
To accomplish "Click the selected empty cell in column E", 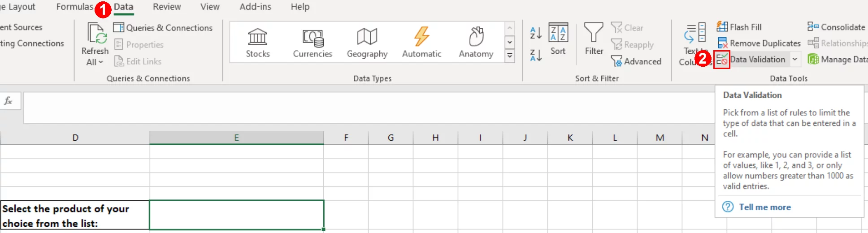I will (236, 215).
